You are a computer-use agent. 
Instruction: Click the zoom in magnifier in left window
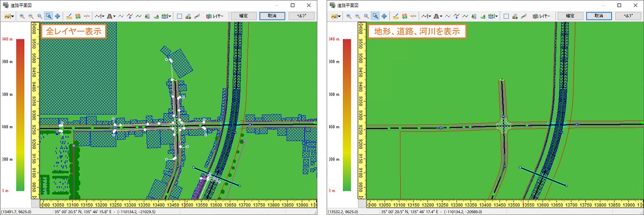(x=22, y=16)
